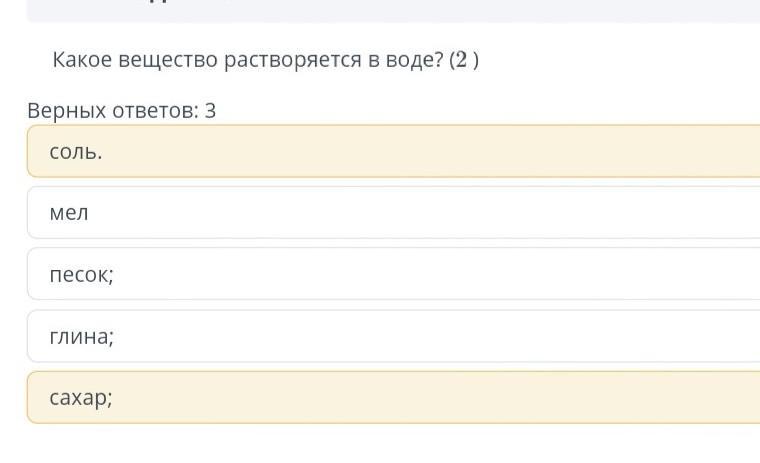
Task: Click the word "песок;" in third option
Action: 82,274
